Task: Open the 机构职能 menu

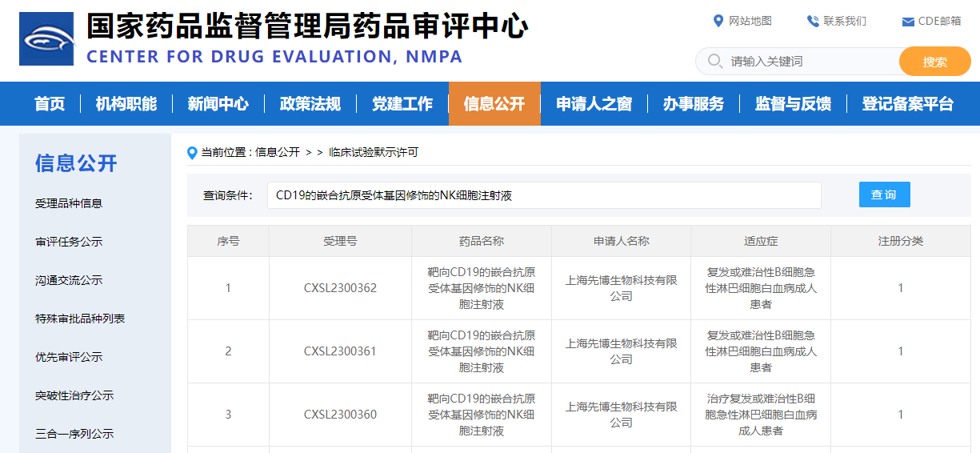Action: point(126,104)
